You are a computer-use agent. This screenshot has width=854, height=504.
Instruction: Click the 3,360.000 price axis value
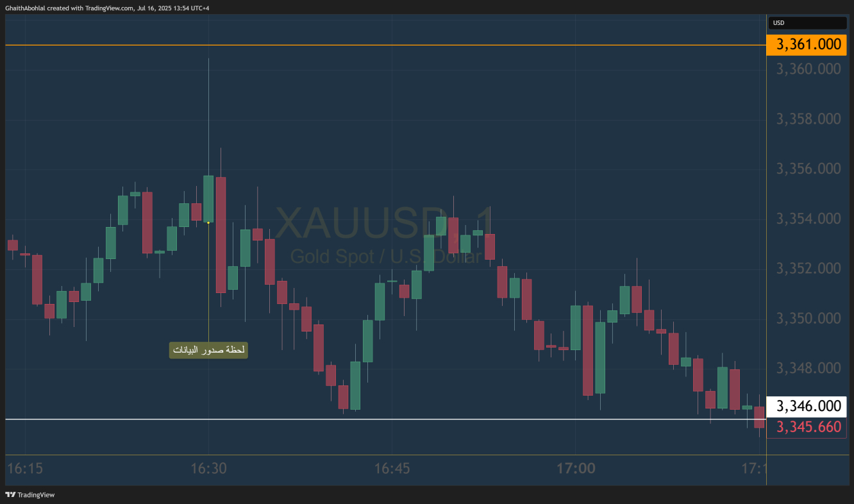808,69
